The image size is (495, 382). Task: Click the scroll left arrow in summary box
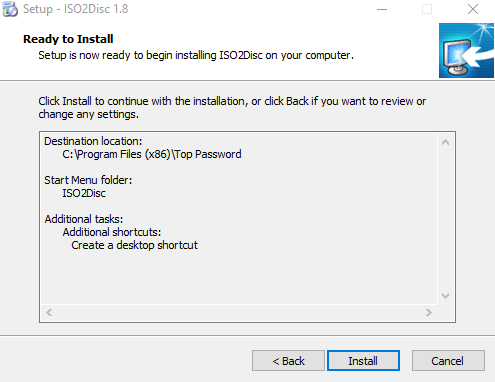(49, 312)
